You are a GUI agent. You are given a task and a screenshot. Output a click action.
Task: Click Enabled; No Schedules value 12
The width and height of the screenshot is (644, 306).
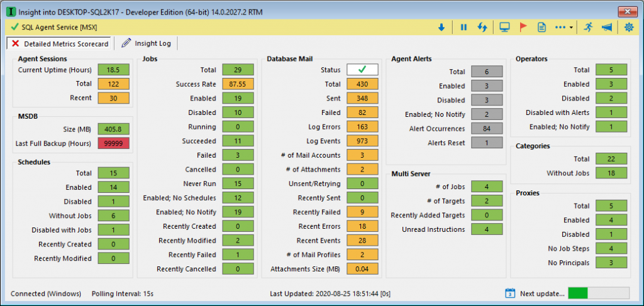click(x=238, y=198)
